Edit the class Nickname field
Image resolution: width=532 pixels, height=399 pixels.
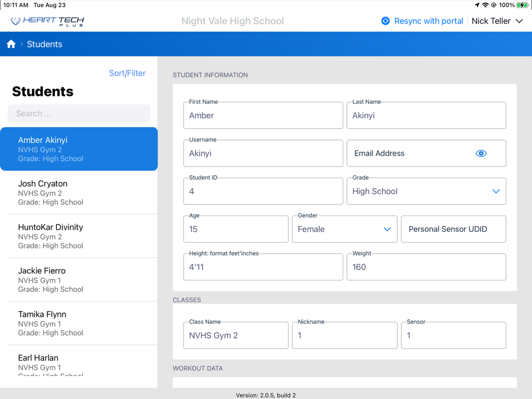tap(344, 336)
